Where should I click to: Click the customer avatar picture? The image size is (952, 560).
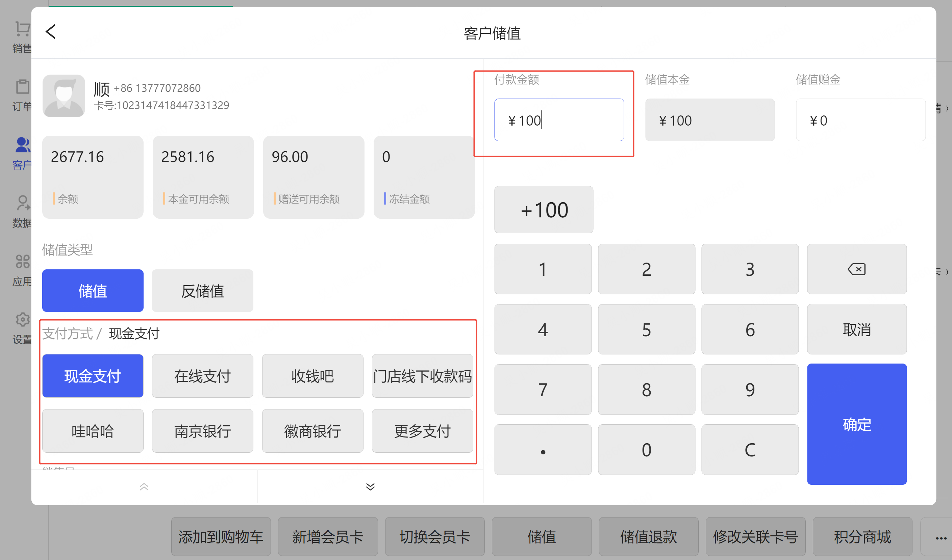click(x=64, y=96)
